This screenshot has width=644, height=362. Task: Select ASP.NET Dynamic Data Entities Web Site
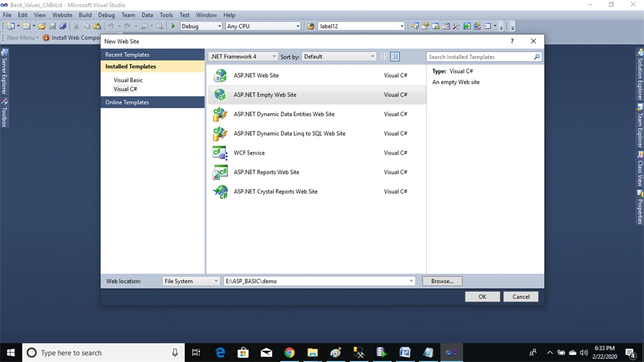tap(317, 114)
